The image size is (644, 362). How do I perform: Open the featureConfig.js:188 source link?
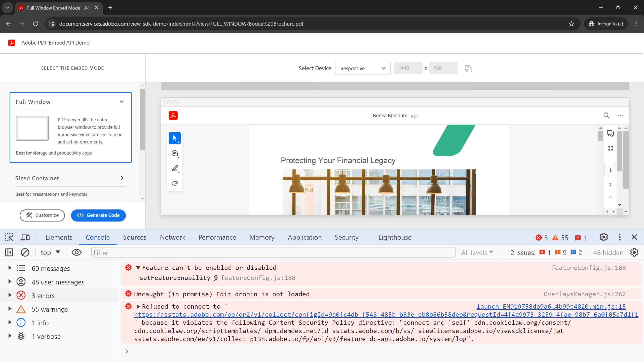tap(588, 268)
